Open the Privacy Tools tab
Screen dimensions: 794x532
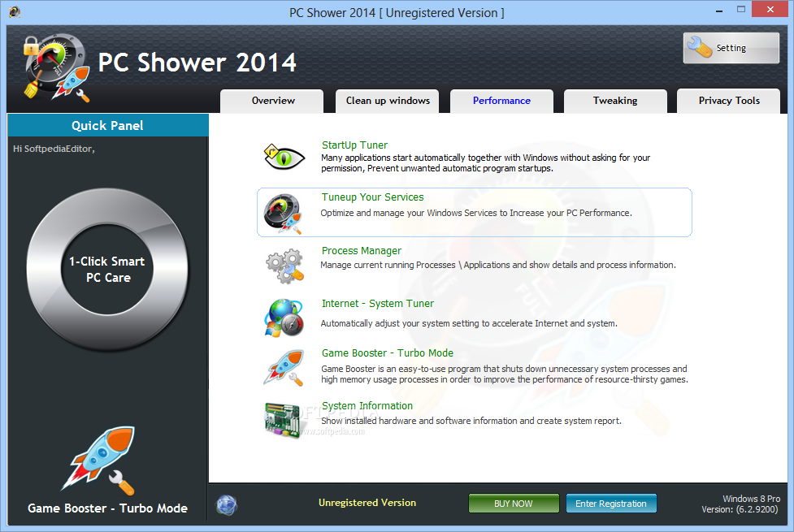pos(729,101)
